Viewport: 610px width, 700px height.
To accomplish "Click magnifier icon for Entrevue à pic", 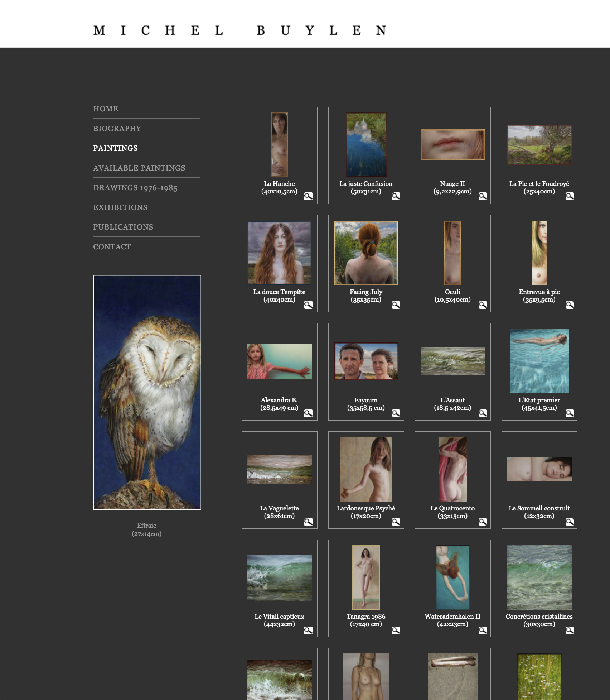I will click(x=570, y=305).
